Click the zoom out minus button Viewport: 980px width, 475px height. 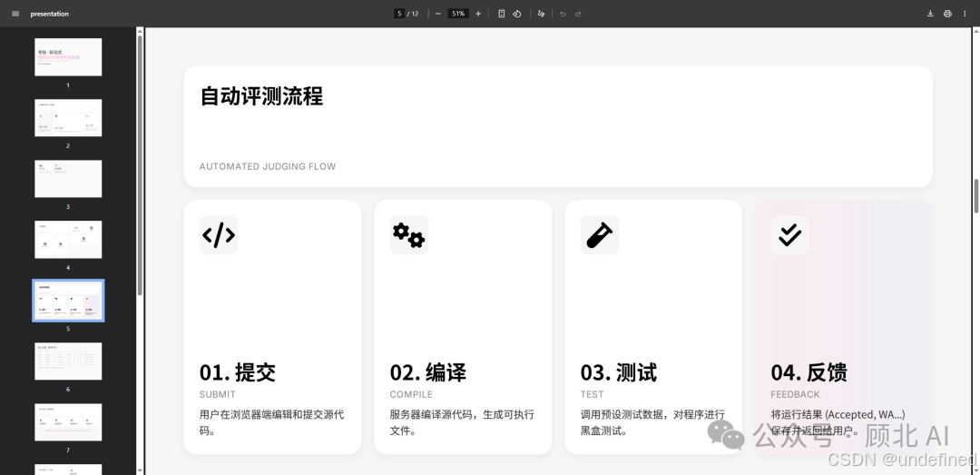coord(437,14)
